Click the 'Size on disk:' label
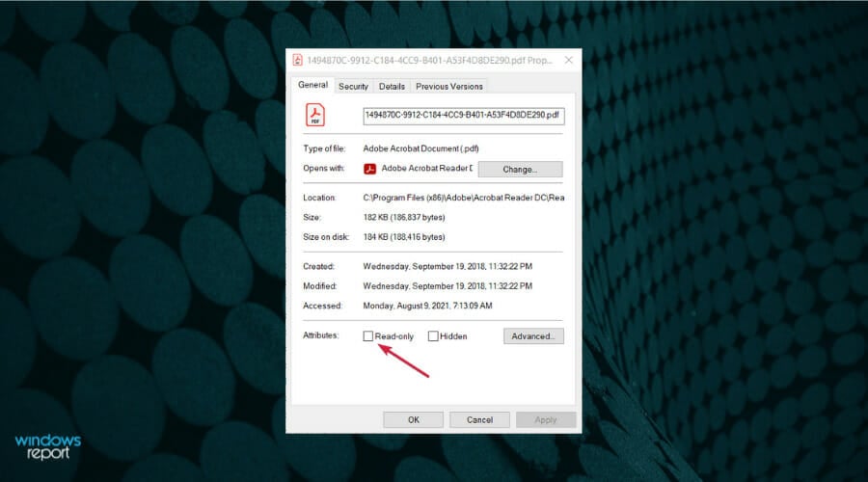Image resolution: width=868 pixels, height=482 pixels. [x=326, y=237]
